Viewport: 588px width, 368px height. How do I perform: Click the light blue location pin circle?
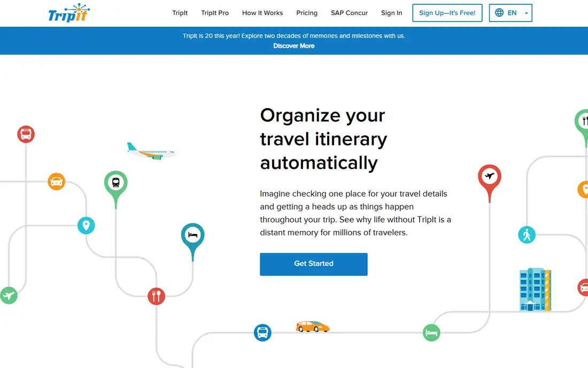[86, 225]
